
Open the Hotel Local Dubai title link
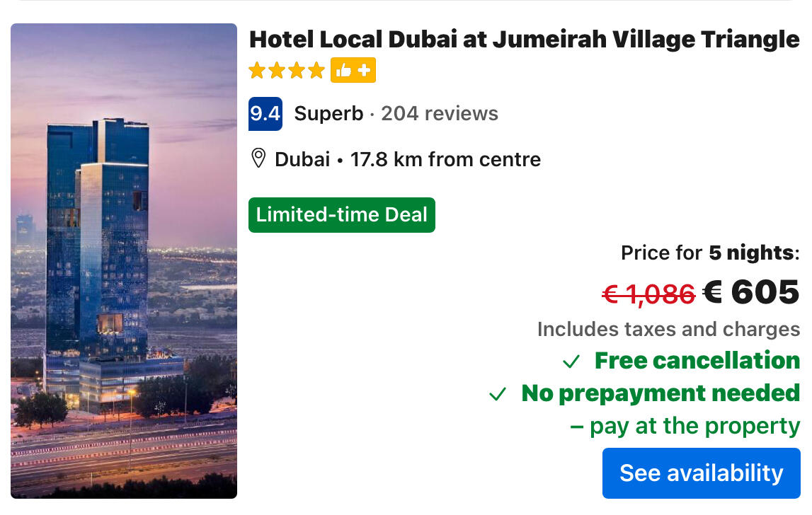[524, 39]
